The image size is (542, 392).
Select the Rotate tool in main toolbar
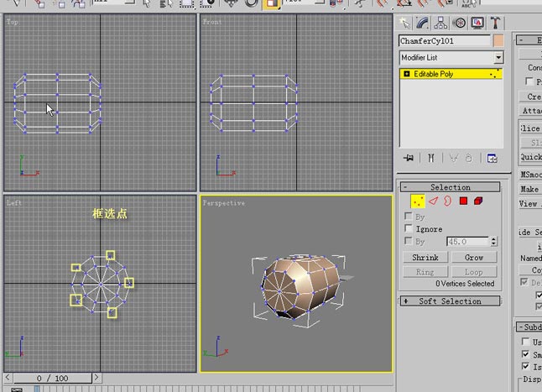252,3
